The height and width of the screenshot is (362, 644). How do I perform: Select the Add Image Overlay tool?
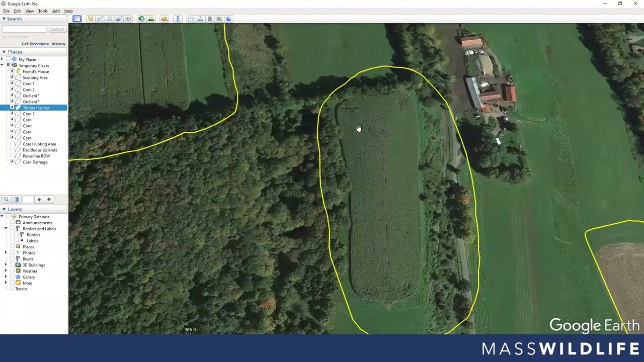119,19
